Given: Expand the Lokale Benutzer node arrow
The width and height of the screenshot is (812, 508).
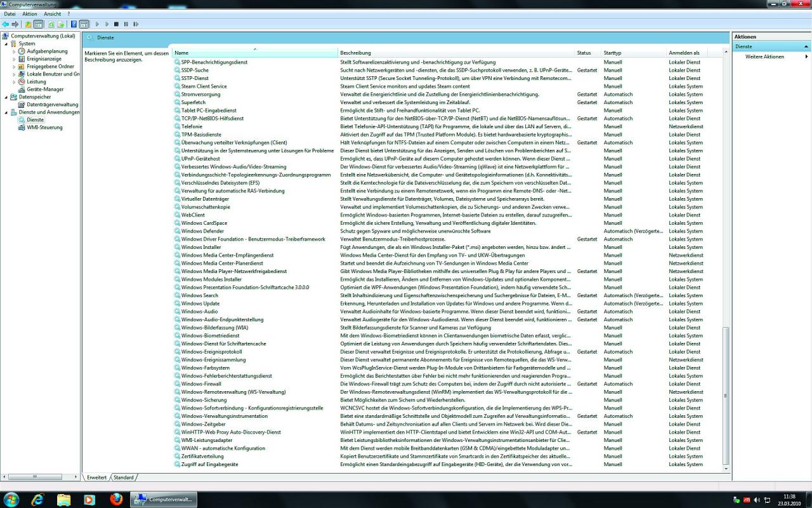Looking at the screenshot, I should tap(14, 74).
